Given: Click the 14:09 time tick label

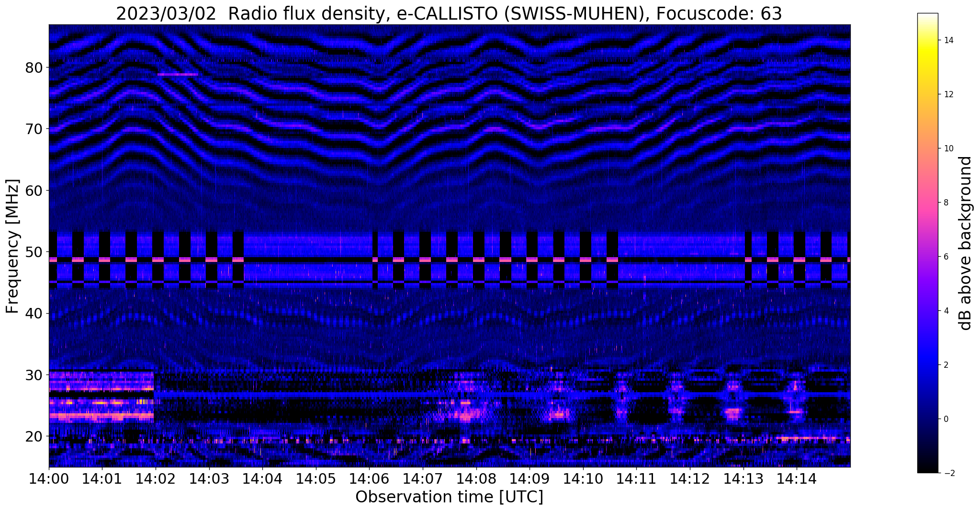Looking at the screenshot, I should 530,478.
